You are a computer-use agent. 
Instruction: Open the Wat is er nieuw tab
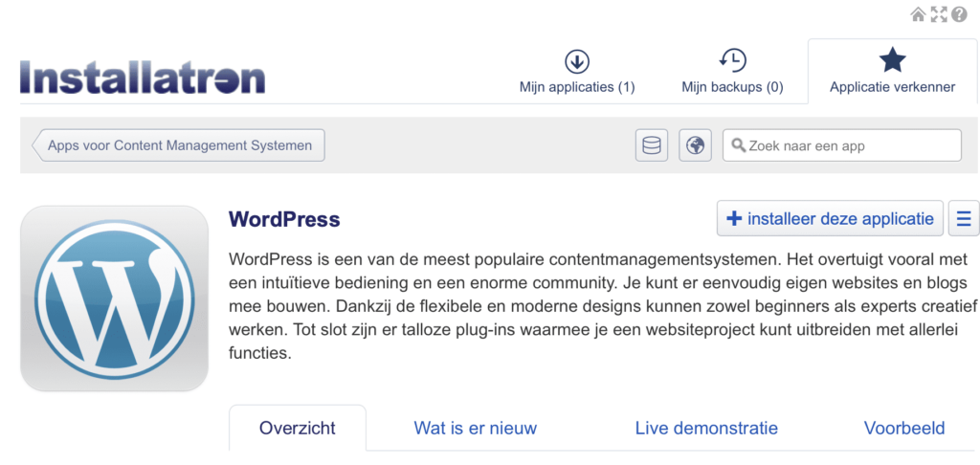[x=475, y=428]
